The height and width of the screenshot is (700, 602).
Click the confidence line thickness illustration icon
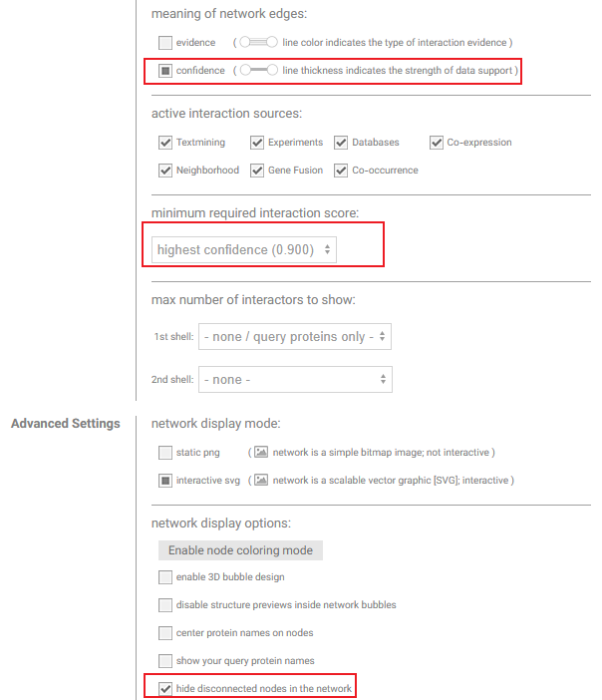coord(258,70)
